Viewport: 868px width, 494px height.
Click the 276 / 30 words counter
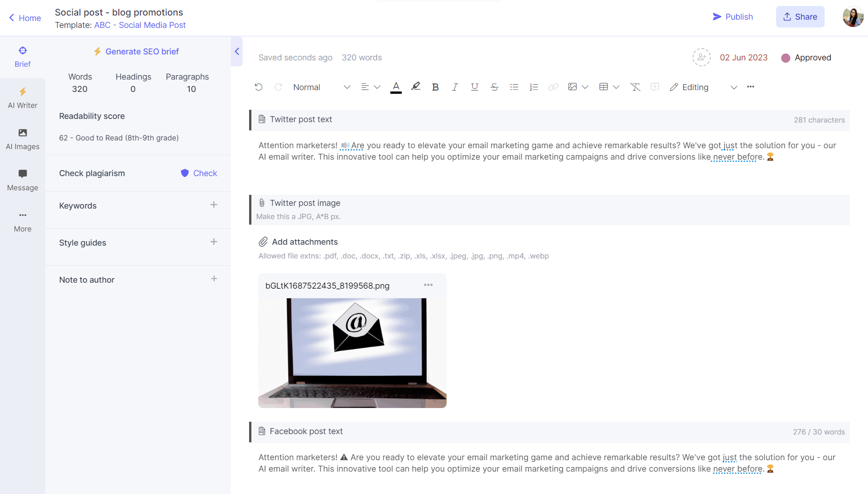click(819, 432)
